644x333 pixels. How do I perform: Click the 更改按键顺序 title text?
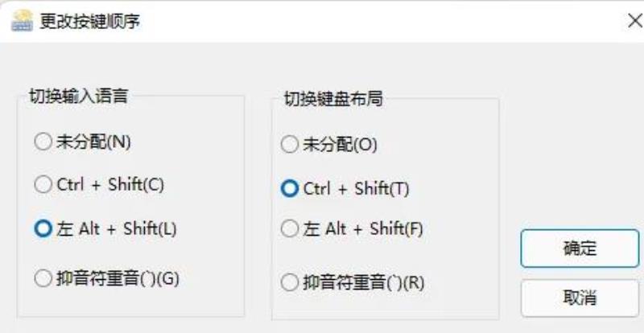point(89,22)
